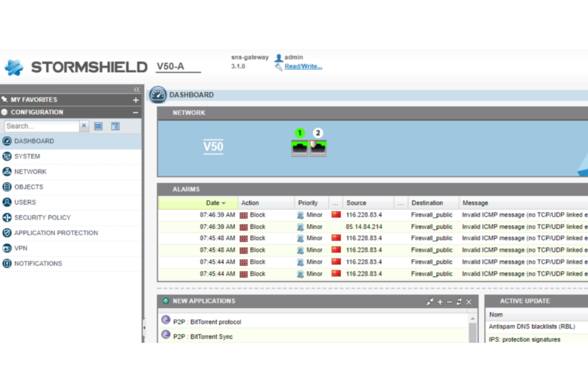Sort alarms by Source column

coord(368,203)
